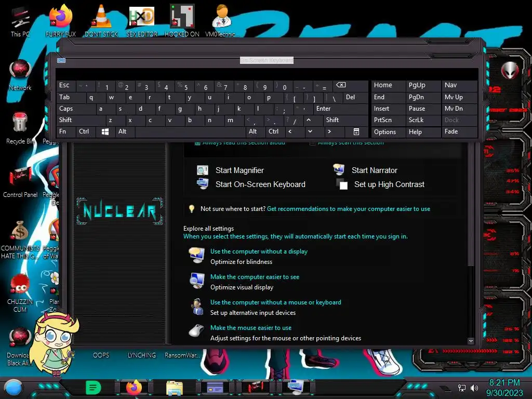Open File Explorer from the taskbar
This screenshot has height=399, width=532.
coord(175,388)
